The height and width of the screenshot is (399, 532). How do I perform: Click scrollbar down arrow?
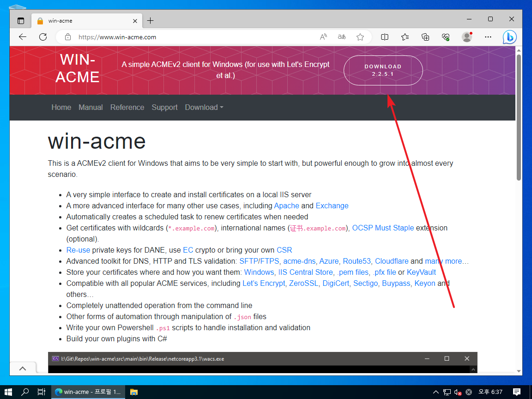coord(519,371)
